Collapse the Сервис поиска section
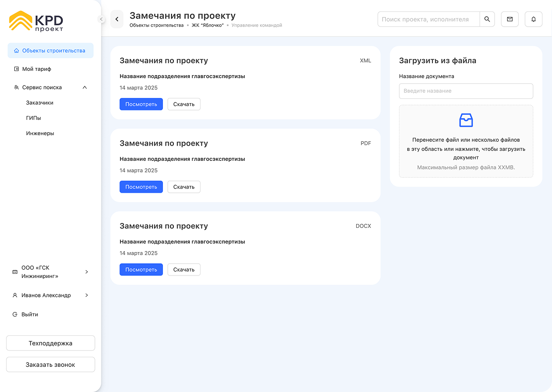 (85, 88)
